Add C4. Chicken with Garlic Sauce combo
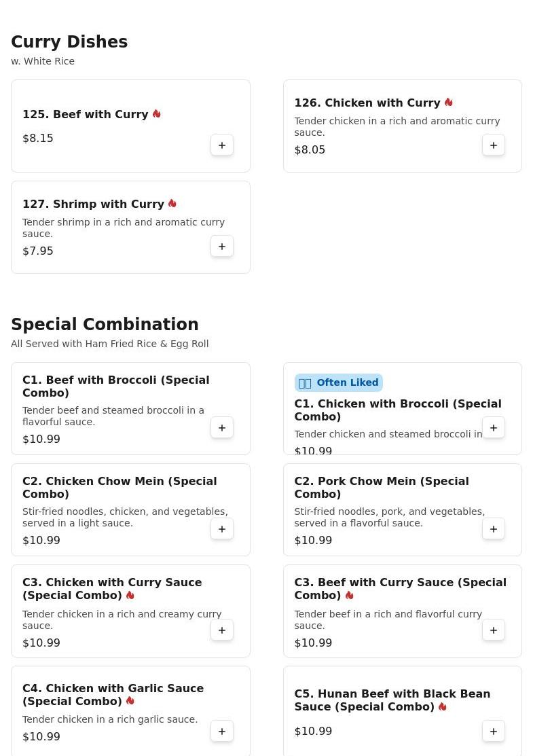This screenshot has height=756, width=533. (x=221, y=732)
